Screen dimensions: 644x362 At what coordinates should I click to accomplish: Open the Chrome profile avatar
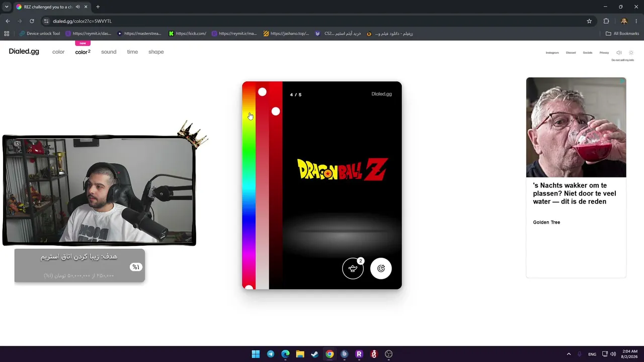point(624,21)
